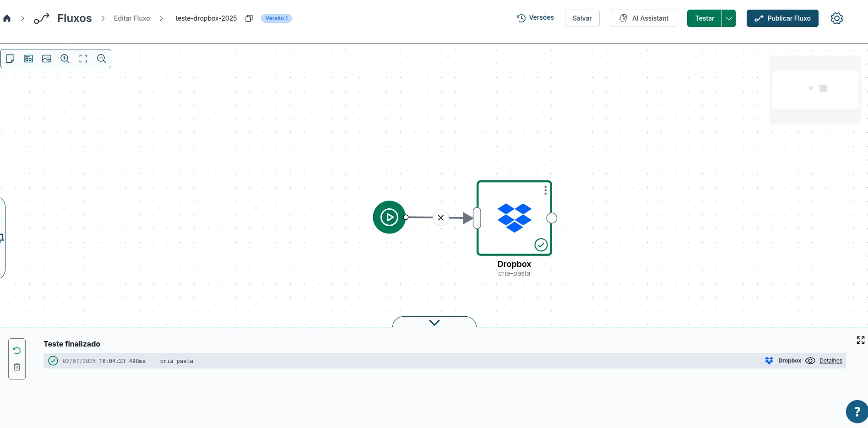Remove the connection with the X
Screen dimensions: 868x428
point(441,217)
